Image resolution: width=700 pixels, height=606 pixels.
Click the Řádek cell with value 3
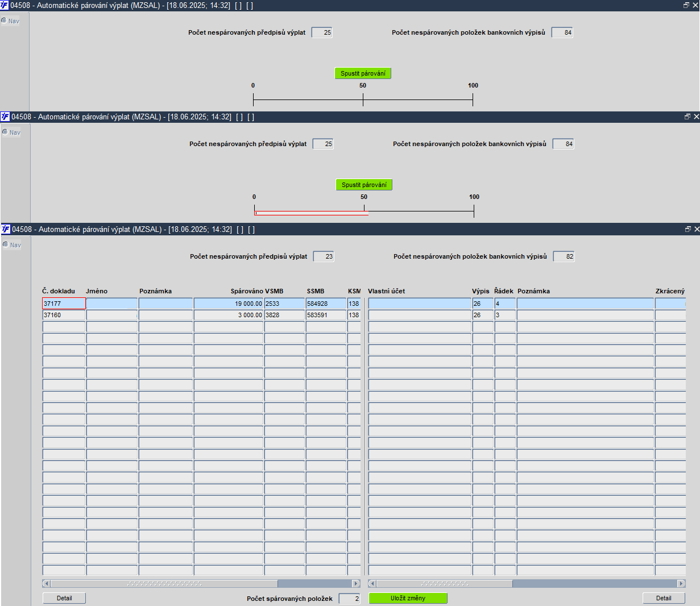coord(505,315)
